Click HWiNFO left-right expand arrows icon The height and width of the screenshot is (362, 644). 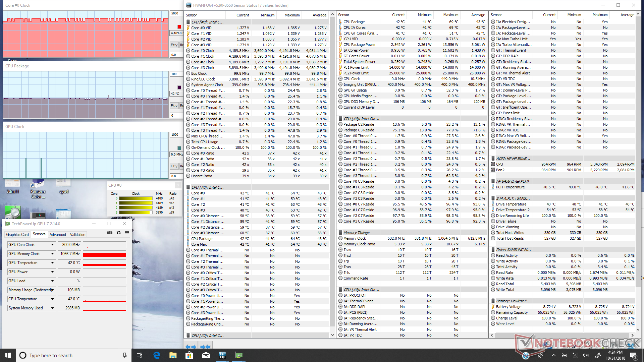pyautogui.click(x=191, y=346)
